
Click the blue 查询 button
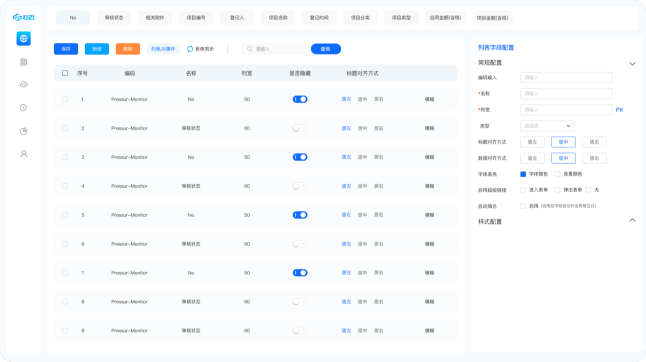pyautogui.click(x=325, y=49)
